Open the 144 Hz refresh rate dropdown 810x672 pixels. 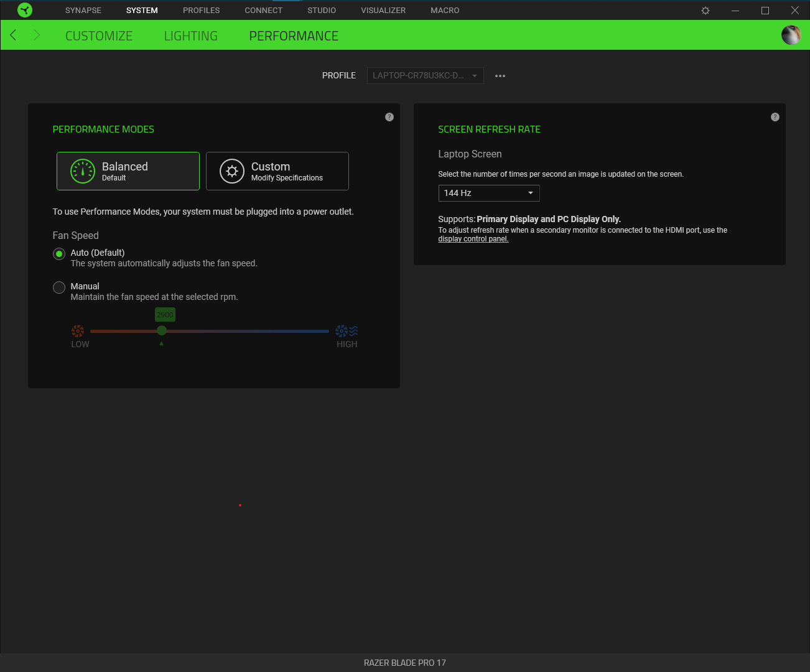pos(488,193)
